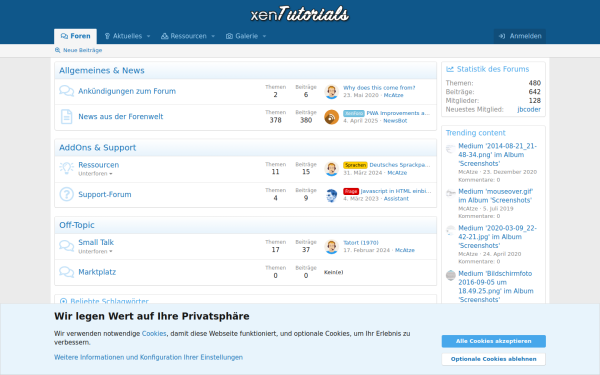This screenshot has height=375, width=600.
Task: Click thumbnail of 2014-08-21 screenshot
Action: pos(450,148)
